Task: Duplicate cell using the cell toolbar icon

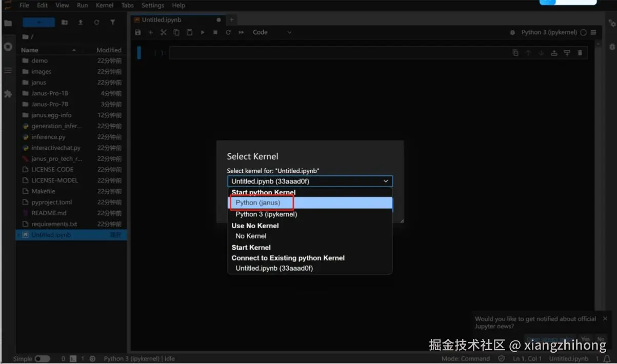Action: pos(515,53)
